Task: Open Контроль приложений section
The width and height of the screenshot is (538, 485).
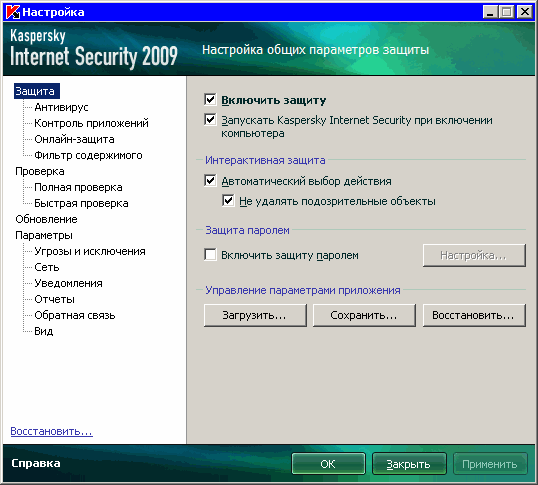Action: [91, 123]
